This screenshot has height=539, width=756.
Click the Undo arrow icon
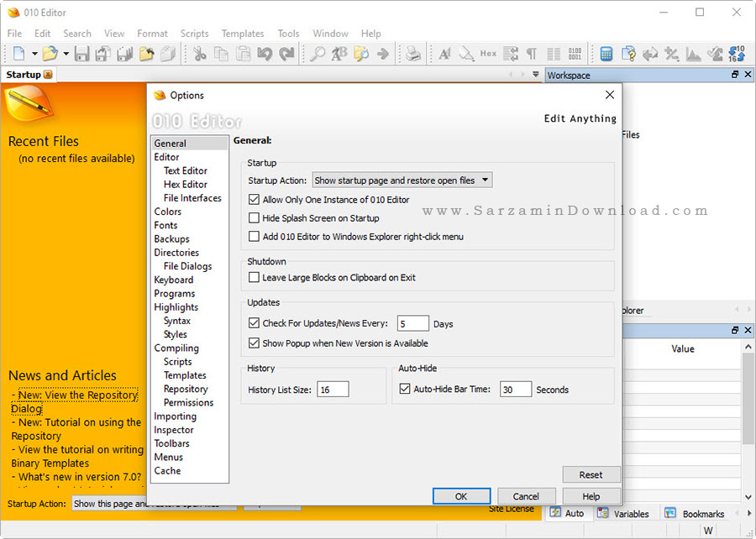click(265, 54)
